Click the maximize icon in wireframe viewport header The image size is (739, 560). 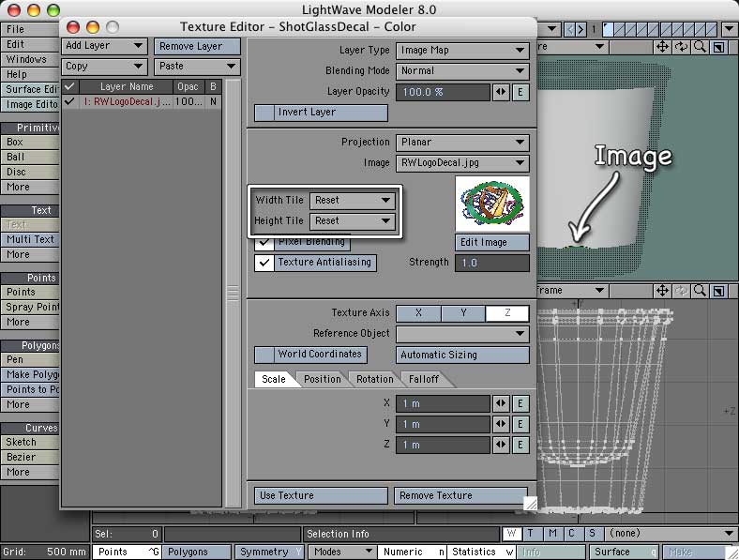[x=718, y=291]
